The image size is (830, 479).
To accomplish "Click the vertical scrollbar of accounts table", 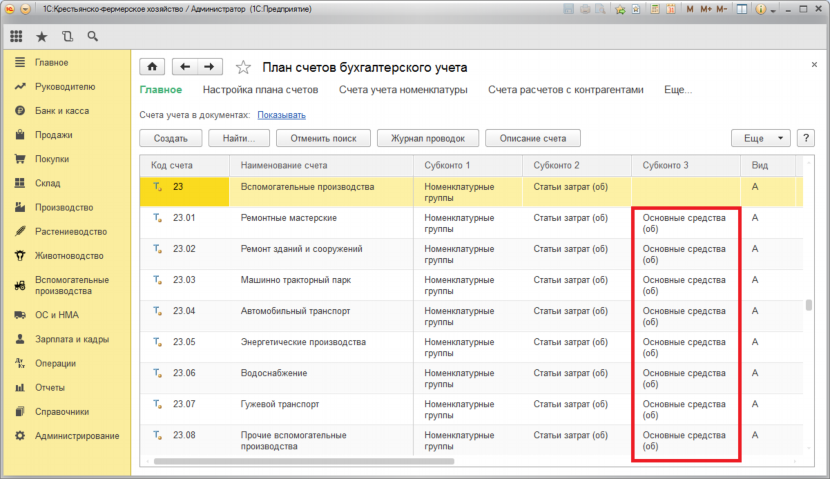I will tap(808, 306).
